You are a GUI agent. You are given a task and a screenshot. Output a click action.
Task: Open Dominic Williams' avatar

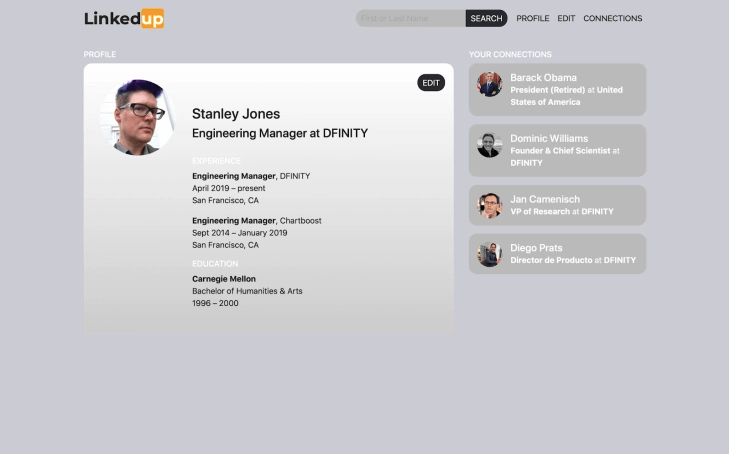[x=490, y=145]
